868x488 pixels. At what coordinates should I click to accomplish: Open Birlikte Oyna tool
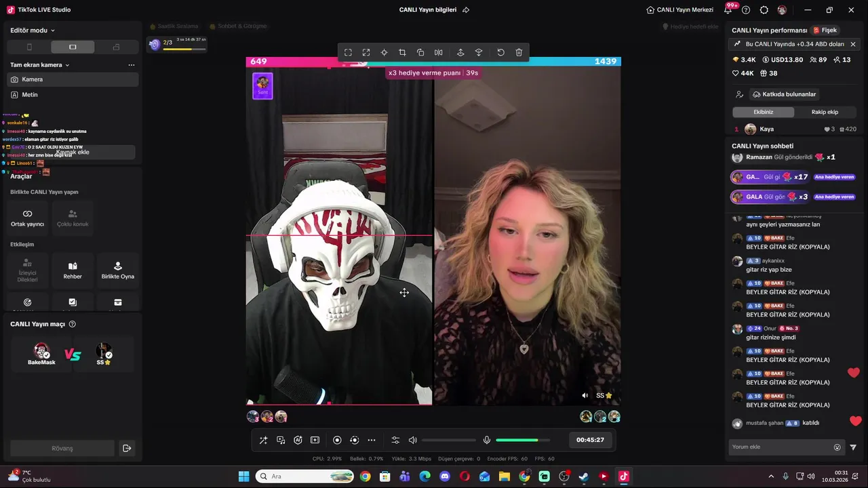coord(118,270)
